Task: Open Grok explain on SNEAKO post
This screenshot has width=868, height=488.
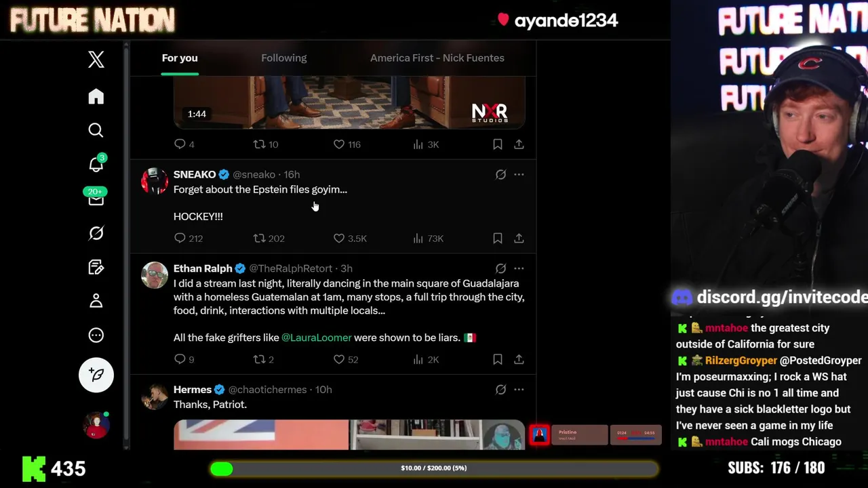Action: click(x=500, y=174)
